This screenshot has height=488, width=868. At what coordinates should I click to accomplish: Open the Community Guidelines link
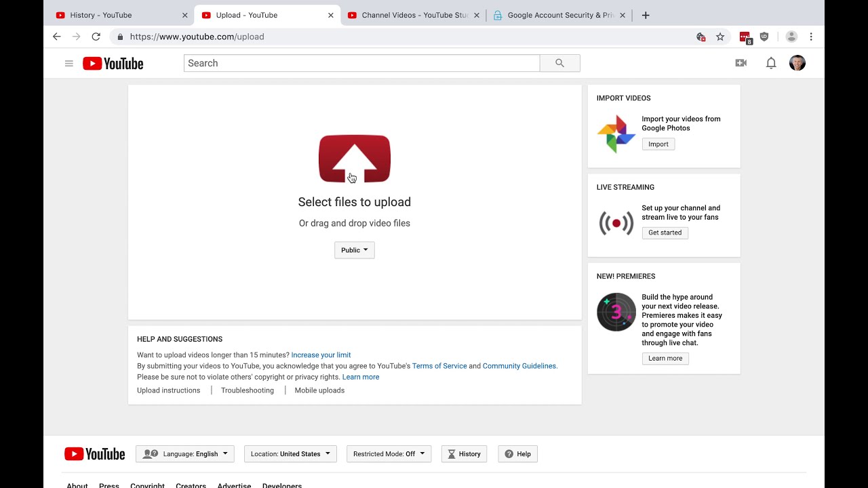[519, 366]
